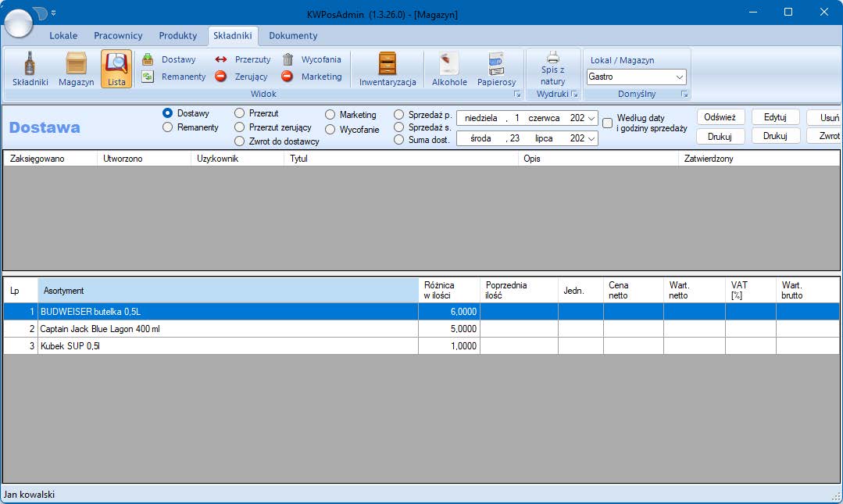Select the Zwrot do dostawcy radio option
The image size is (843, 504).
click(x=240, y=141)
